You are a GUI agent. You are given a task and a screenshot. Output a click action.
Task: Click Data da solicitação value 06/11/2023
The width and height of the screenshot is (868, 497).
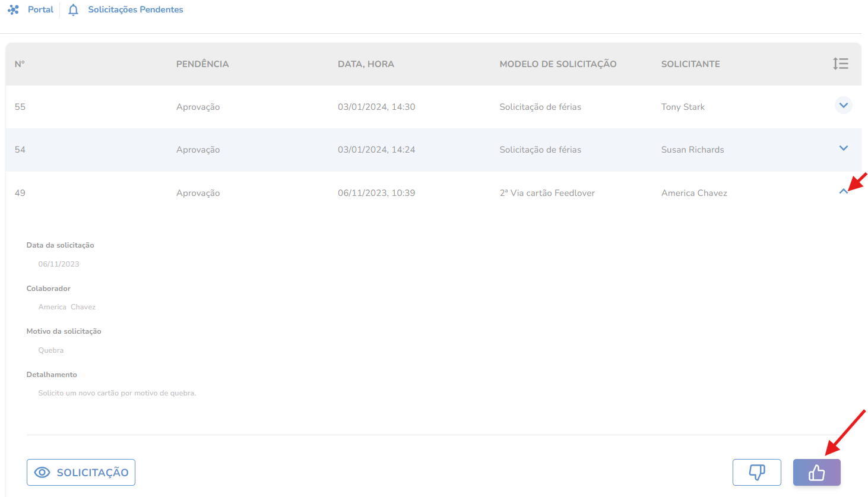59,264
